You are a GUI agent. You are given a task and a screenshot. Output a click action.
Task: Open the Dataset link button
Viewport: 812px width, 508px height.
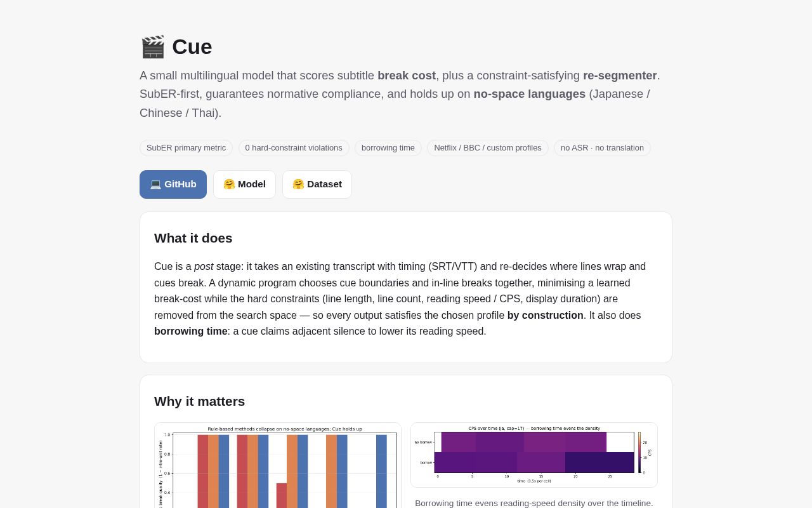point(317,184)
